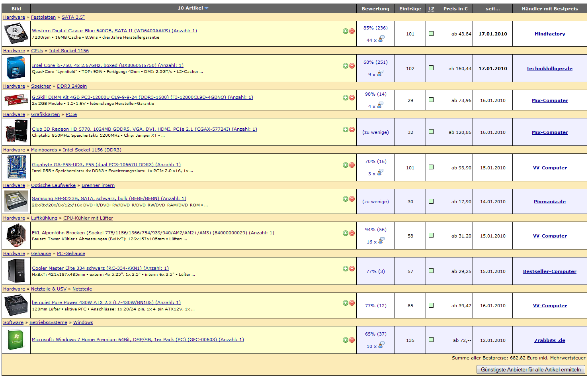Viewport: 588px width, 377px height.
Task: Open 94% (56) rating for EKL Alpenföhn
Action: point(375,230)
